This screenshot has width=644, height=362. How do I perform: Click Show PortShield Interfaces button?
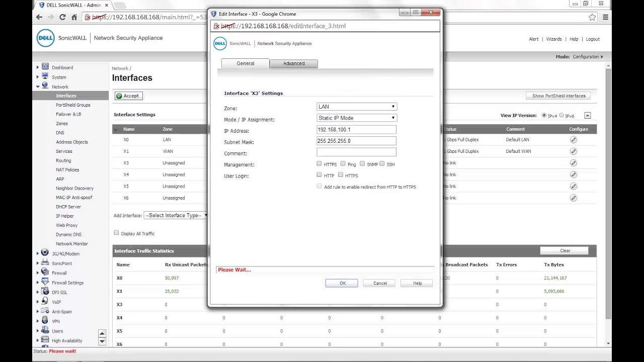558,96
